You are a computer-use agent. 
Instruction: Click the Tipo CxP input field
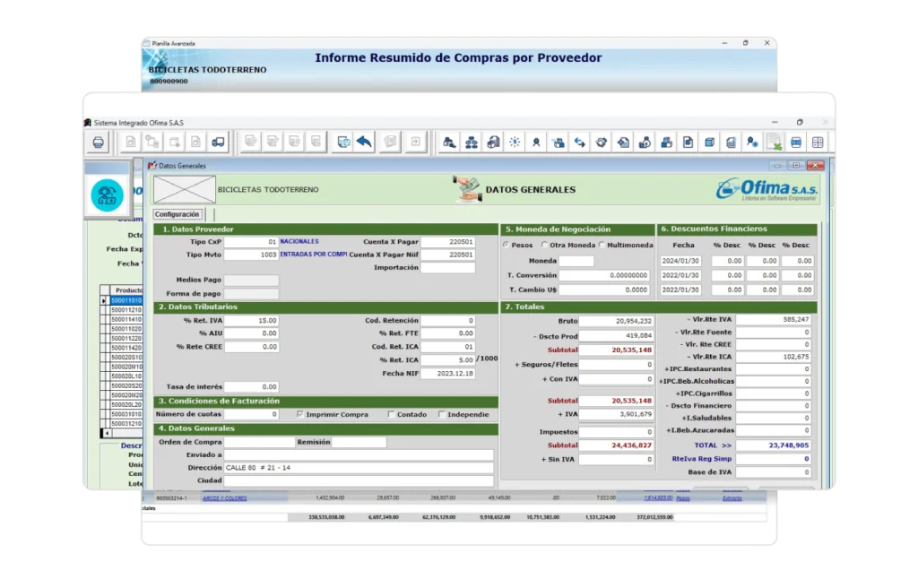(251, 242)
